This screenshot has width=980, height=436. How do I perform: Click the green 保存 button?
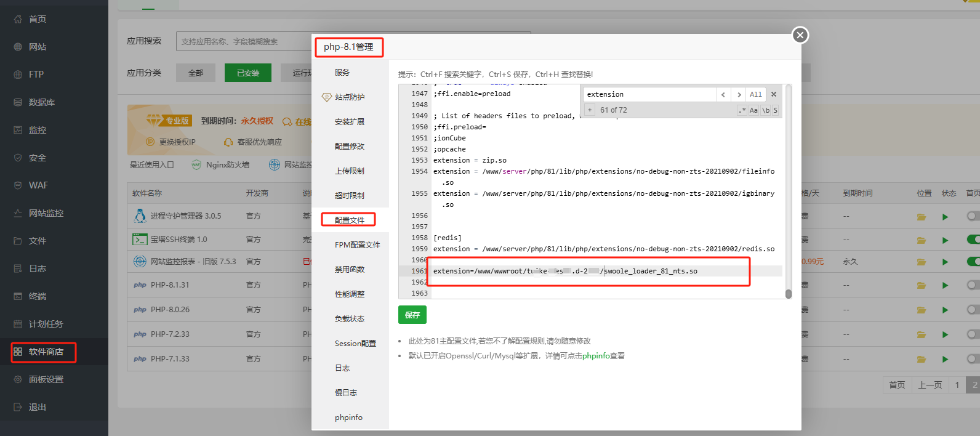412,315
